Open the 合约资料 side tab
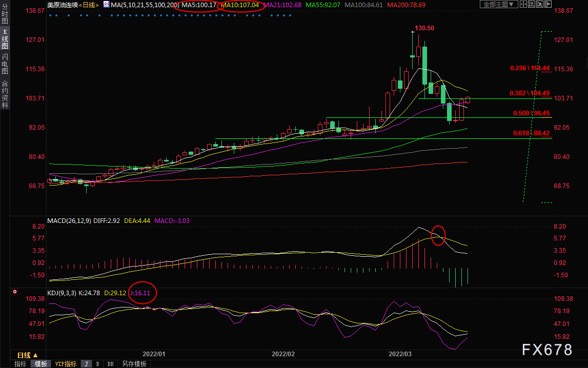 click(5, 94)
